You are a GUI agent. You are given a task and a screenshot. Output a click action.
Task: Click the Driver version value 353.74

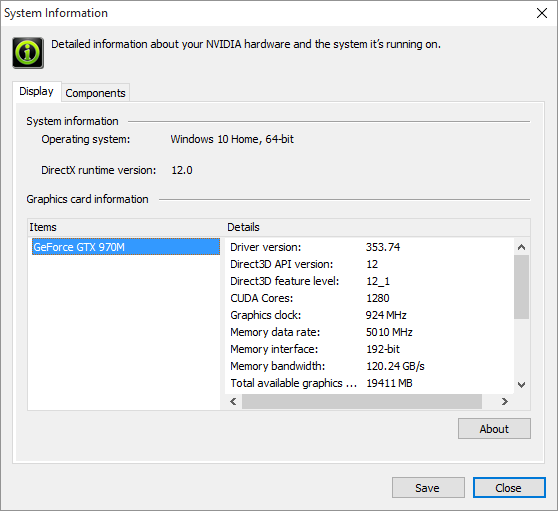pyautogui.click(x=383, y=247)
